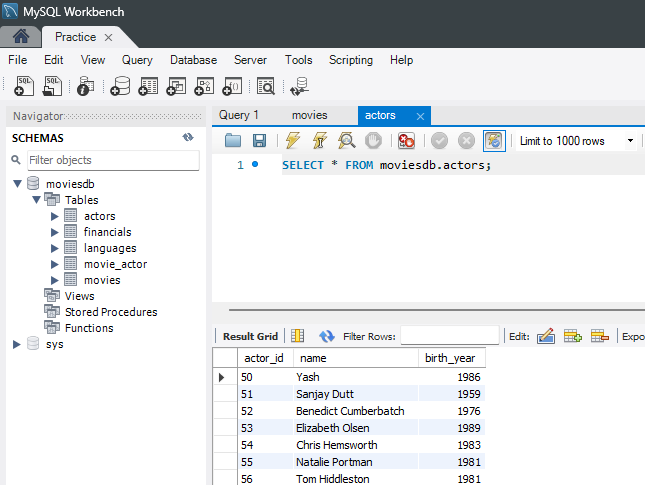Run EXPLAIN on the current statement
Viewport: 645px width, 485px height.
coord(346,141)
